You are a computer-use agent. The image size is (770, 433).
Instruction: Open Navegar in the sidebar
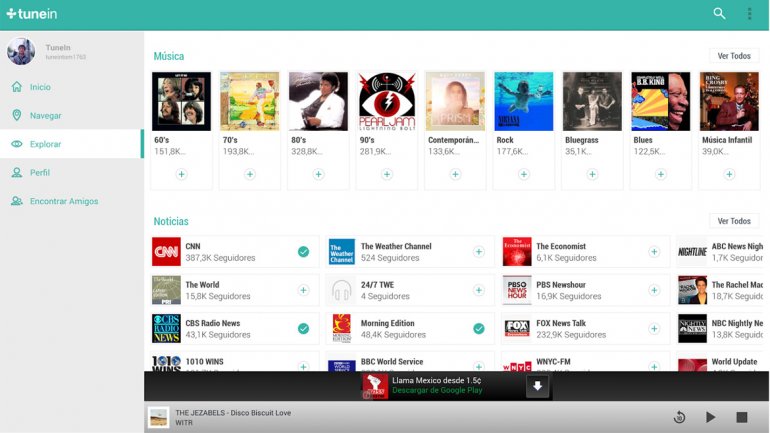45,116
